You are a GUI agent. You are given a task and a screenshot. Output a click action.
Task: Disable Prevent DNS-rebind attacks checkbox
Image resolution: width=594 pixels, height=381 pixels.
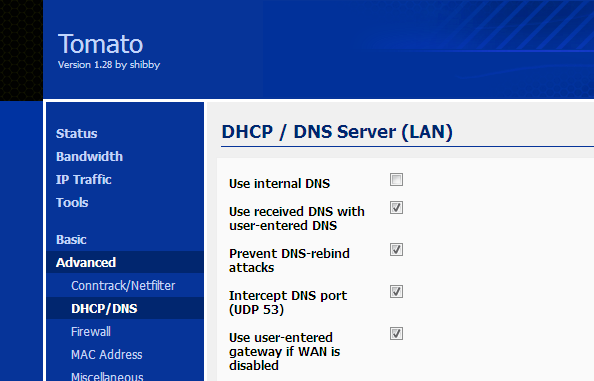tap(396, 250)
